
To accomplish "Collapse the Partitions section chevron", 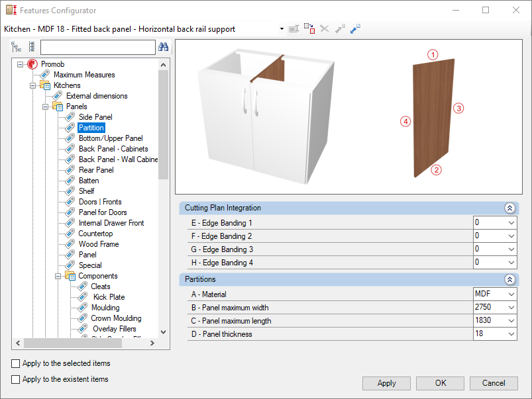I will (509, 279).
